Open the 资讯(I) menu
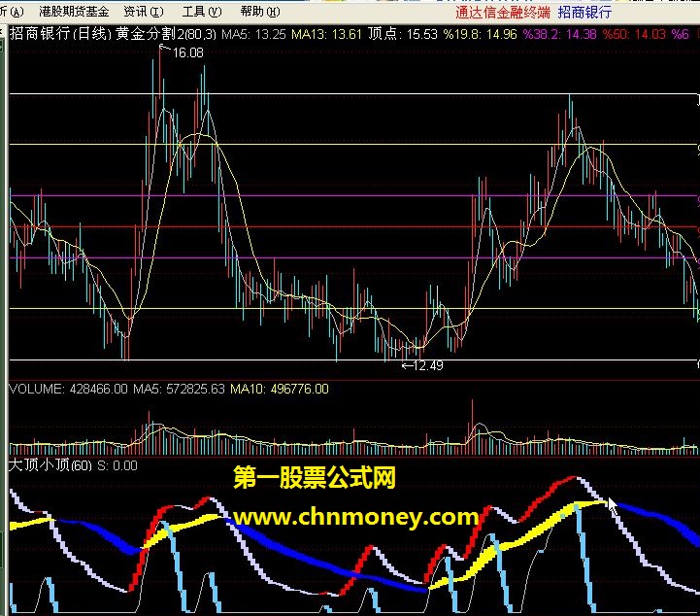The image size is (700, 616). (144, 12)
